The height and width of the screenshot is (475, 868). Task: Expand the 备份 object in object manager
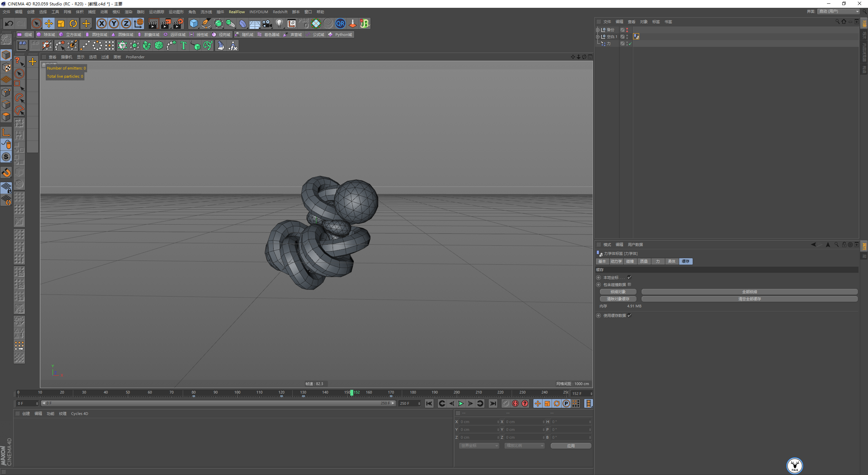598,30
